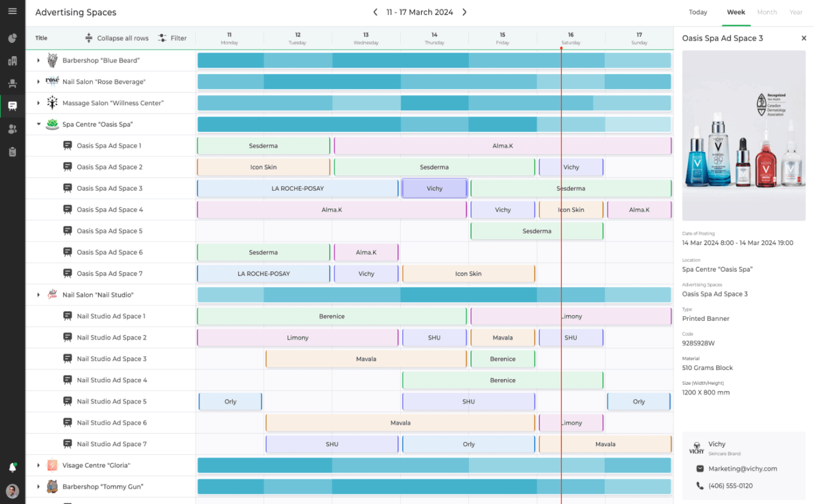
Task: Go to the previous week arrow
Action: pyautogui.click(x=375, y=12)
